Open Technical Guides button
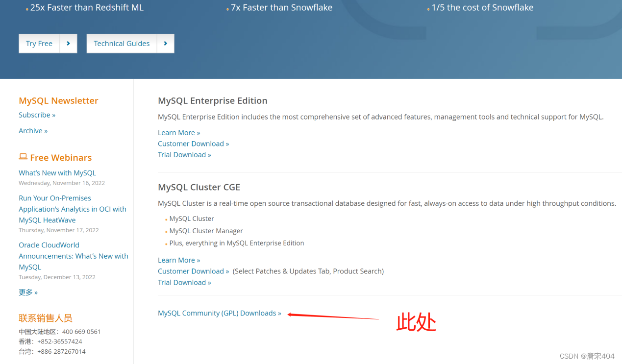The image size is (622, 364). (x=122, y=44)
